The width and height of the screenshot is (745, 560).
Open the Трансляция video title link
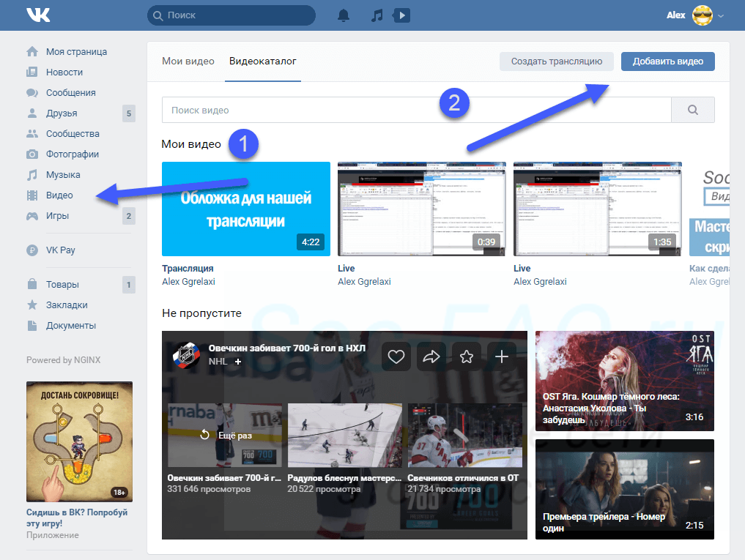[x=188, y=269]
